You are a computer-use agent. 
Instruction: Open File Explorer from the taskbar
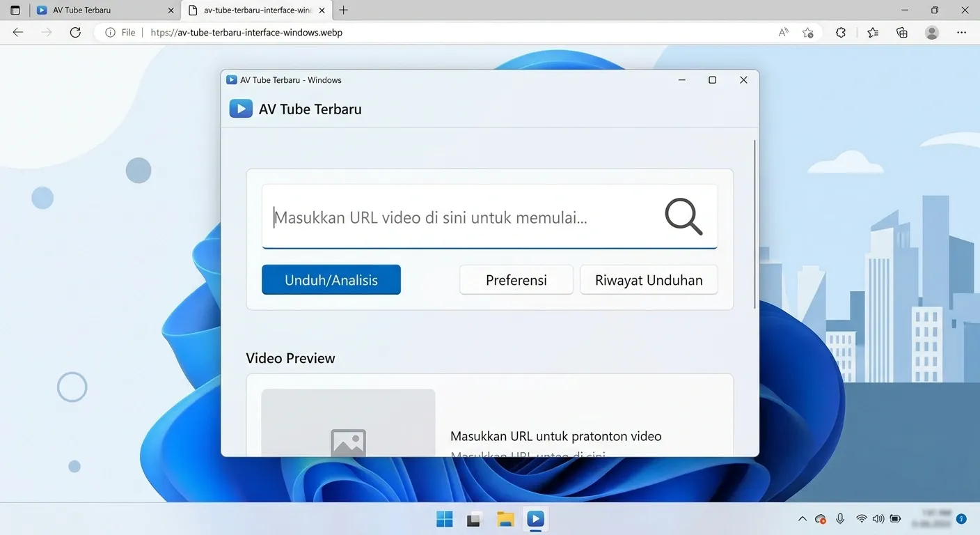pyautogui.click(x=505, y=519)
